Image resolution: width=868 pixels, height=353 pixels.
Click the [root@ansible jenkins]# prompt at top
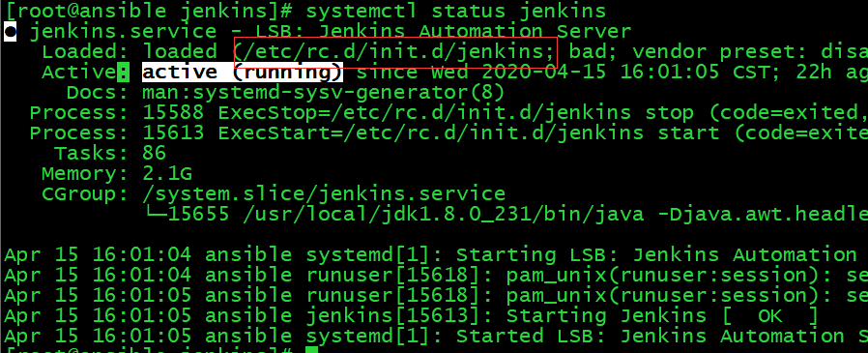click(x=149, y=11)
